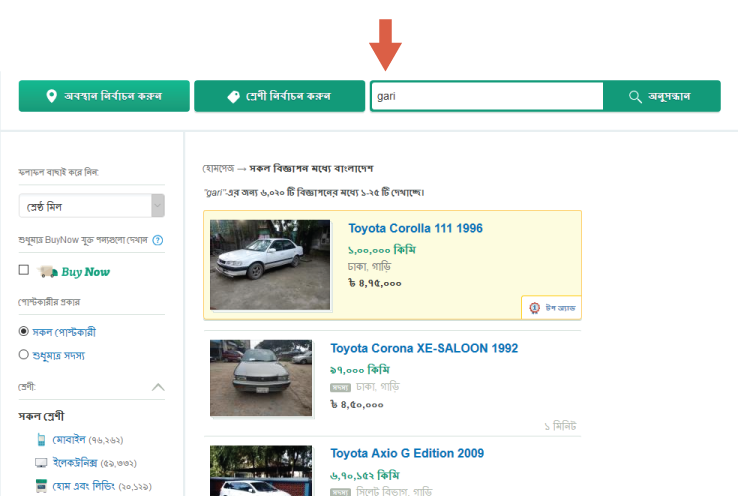Click the electronics monitor category icon

coord(41,463)
